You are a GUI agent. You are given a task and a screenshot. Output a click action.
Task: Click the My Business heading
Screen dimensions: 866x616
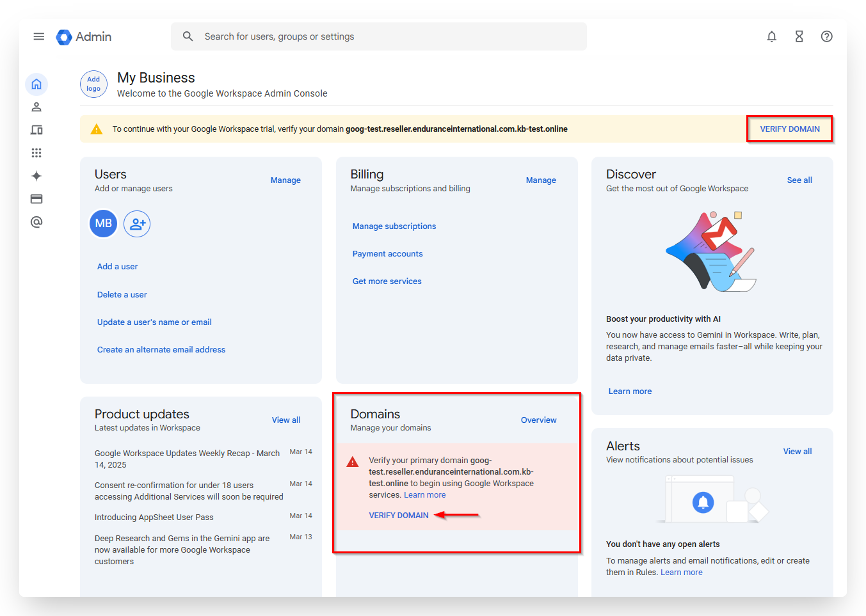156,77
